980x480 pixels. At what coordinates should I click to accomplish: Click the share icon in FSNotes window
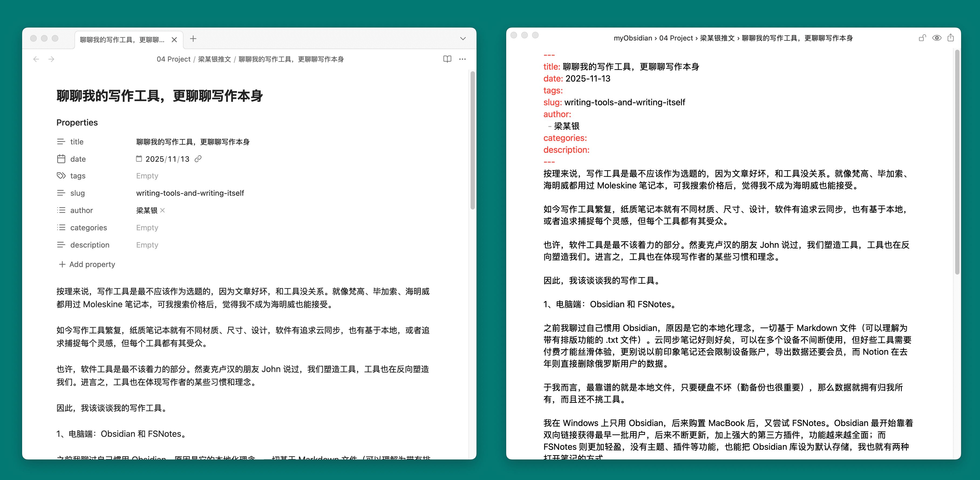951,37
